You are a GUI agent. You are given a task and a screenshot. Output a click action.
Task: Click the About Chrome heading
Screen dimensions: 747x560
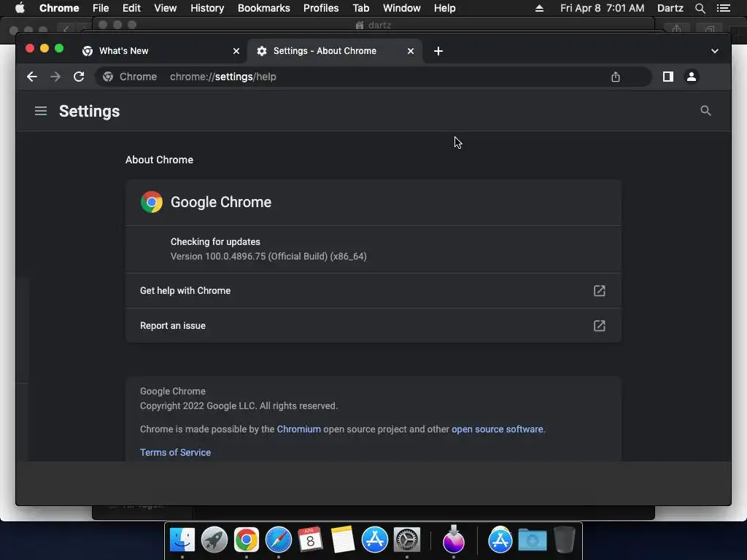(159, 160)
